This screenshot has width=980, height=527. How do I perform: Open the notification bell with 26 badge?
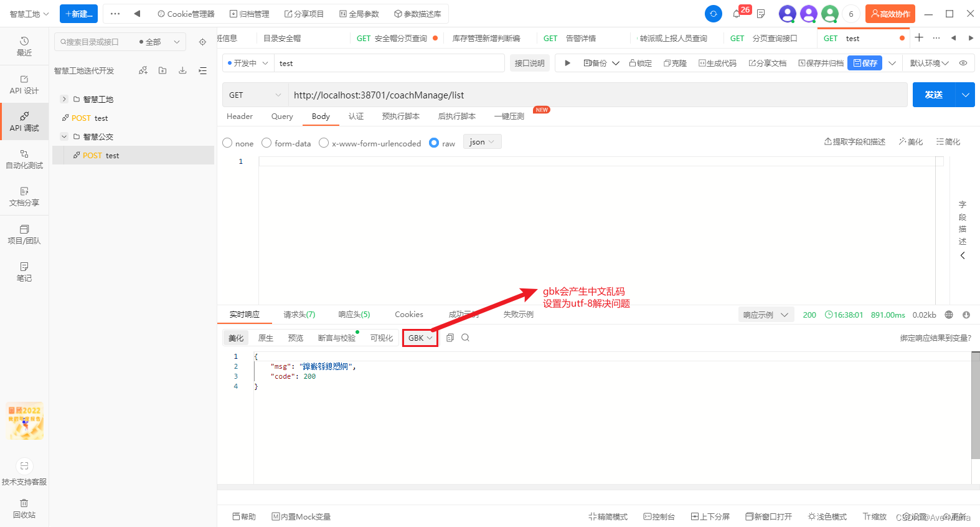pyautogui.click(x=737, y=14)
